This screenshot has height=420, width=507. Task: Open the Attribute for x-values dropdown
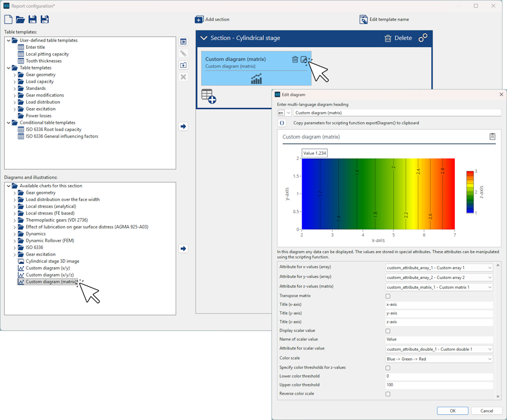point(439,268)
